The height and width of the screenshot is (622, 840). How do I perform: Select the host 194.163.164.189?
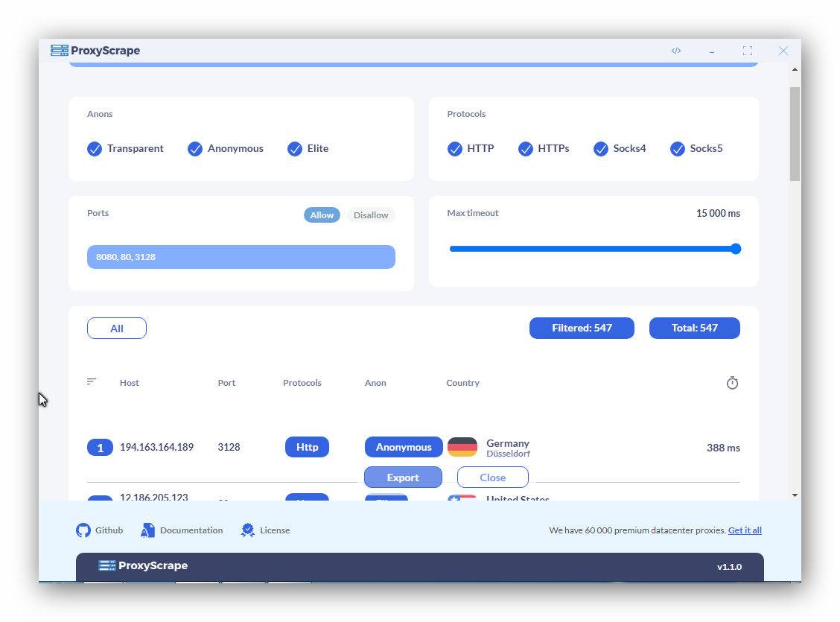click(x=156, y=447)
